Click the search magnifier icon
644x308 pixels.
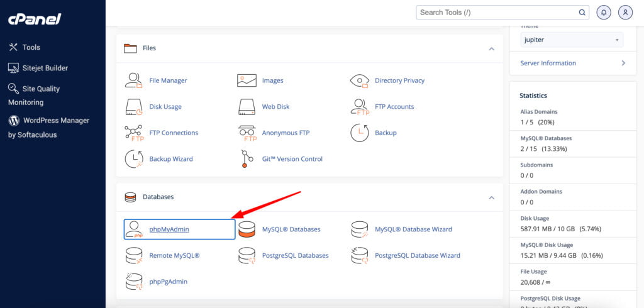click(582, 13)
